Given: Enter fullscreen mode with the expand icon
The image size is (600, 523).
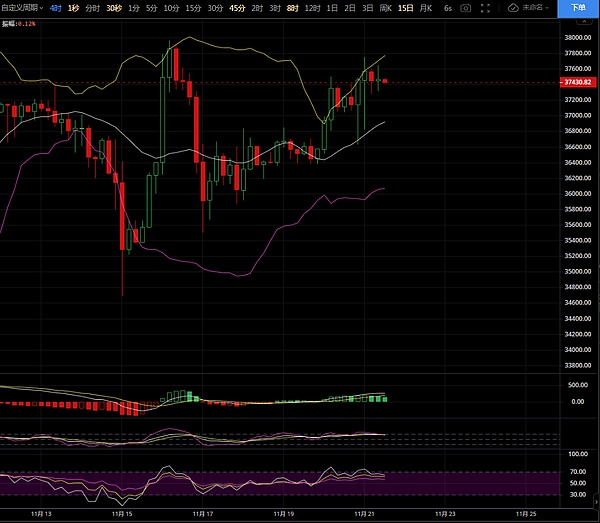Looking at the screenshot, I should tap(485, 7).
